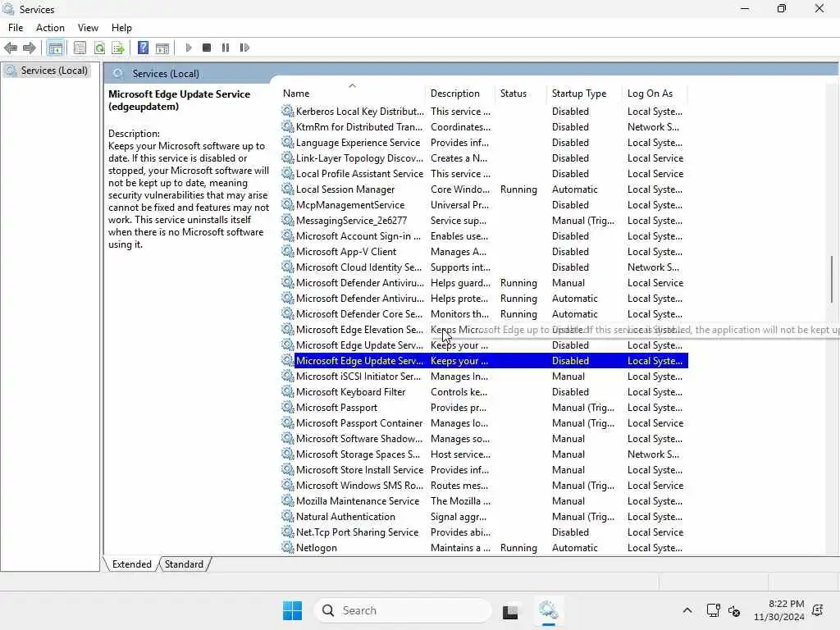Select Microsoft Windows SMS Router service
The width and height of the screenshot is (840, 630).
484,486
